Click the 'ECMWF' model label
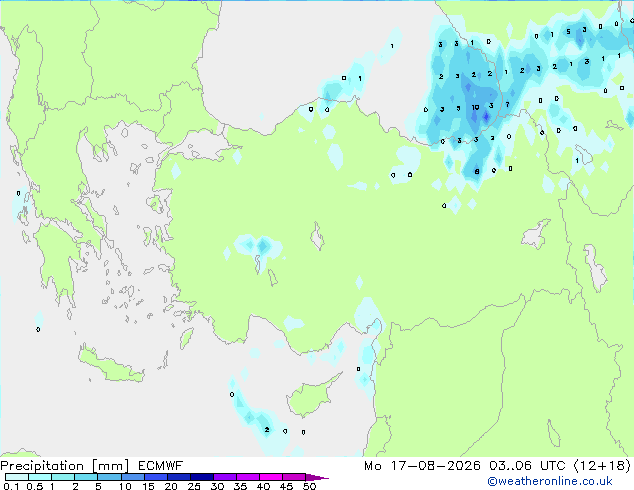This screenshot has width=634, height=490. [161, 466]
